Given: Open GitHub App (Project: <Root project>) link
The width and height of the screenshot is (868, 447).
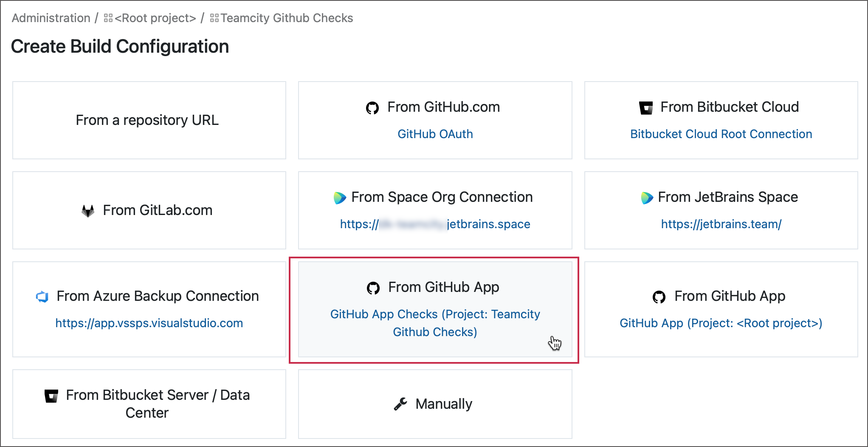Looking at the screenshot, I should click(x=721, y=323).
